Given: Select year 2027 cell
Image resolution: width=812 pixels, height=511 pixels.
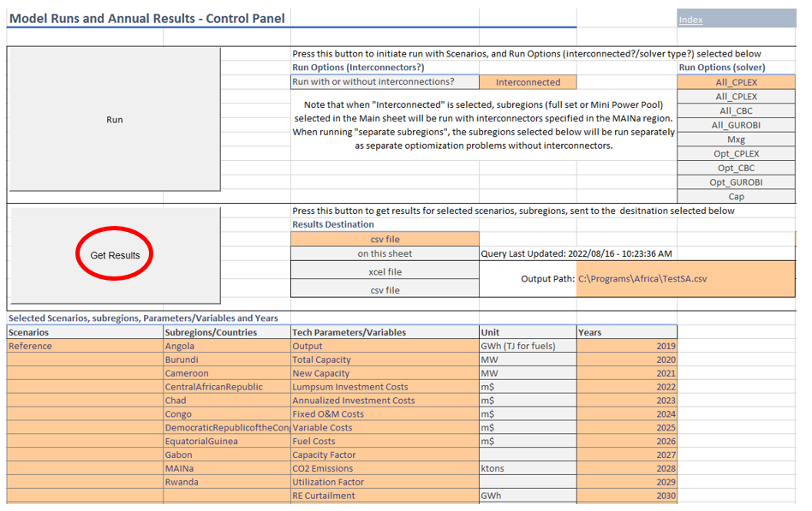Looking at the screenshot, I should pos(627,455).
